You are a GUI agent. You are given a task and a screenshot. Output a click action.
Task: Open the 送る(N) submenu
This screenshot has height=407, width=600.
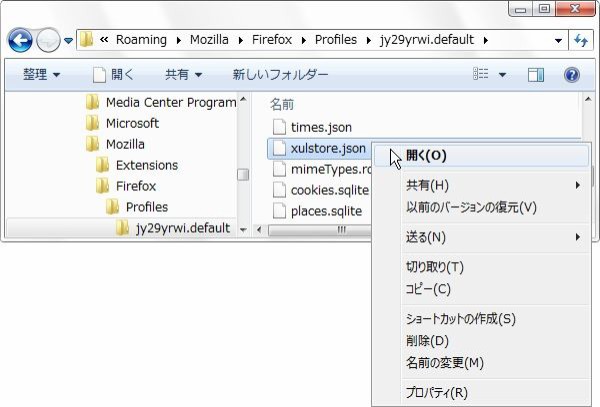pyautogui.click(x=481, y=237)
